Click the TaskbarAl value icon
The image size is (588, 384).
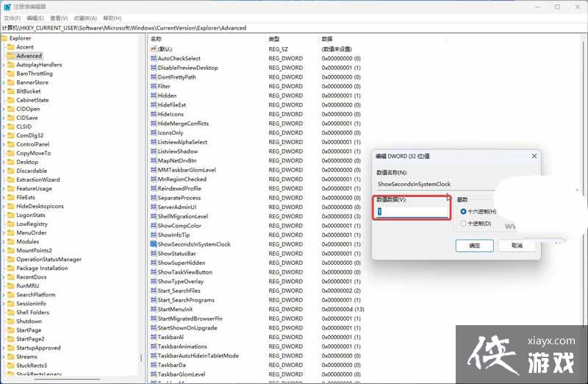pyautogui.click(x=154, y=337)
